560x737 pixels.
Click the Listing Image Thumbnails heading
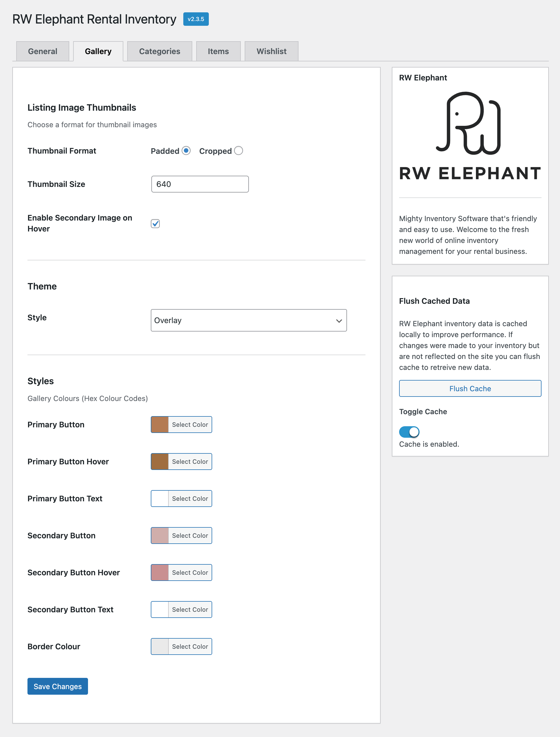(82, 108)
